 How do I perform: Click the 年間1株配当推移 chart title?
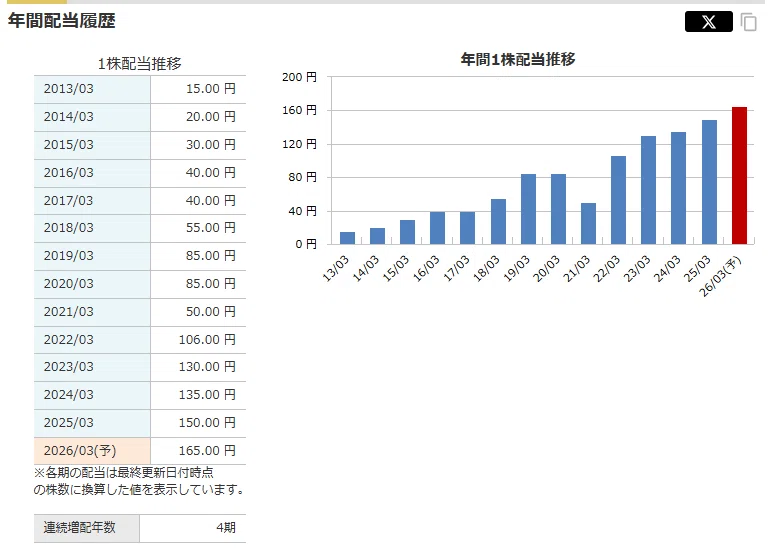coord(518,59)
